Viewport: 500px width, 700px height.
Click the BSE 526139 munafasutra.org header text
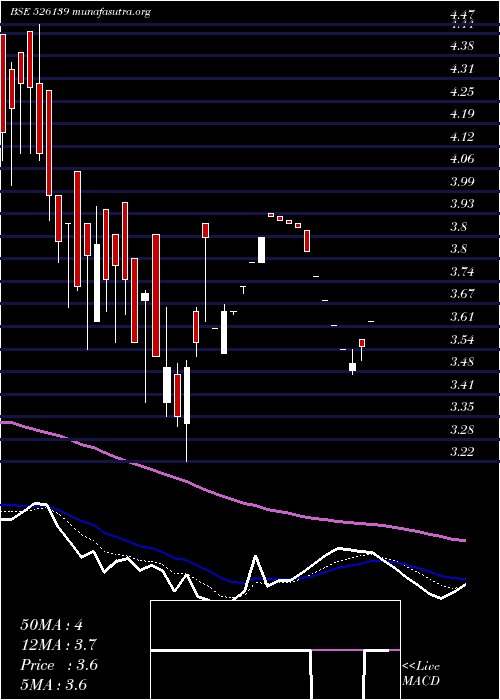(80, 12)
